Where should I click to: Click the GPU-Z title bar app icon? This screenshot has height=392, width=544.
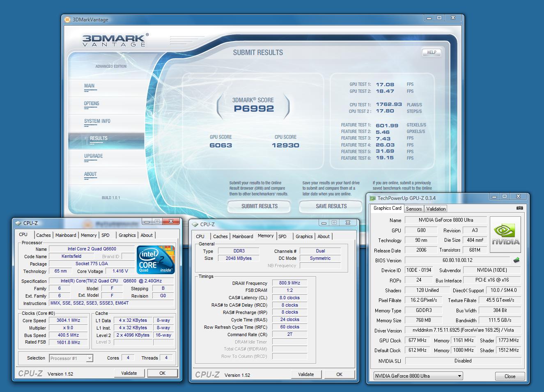click(x=373, y=198)
